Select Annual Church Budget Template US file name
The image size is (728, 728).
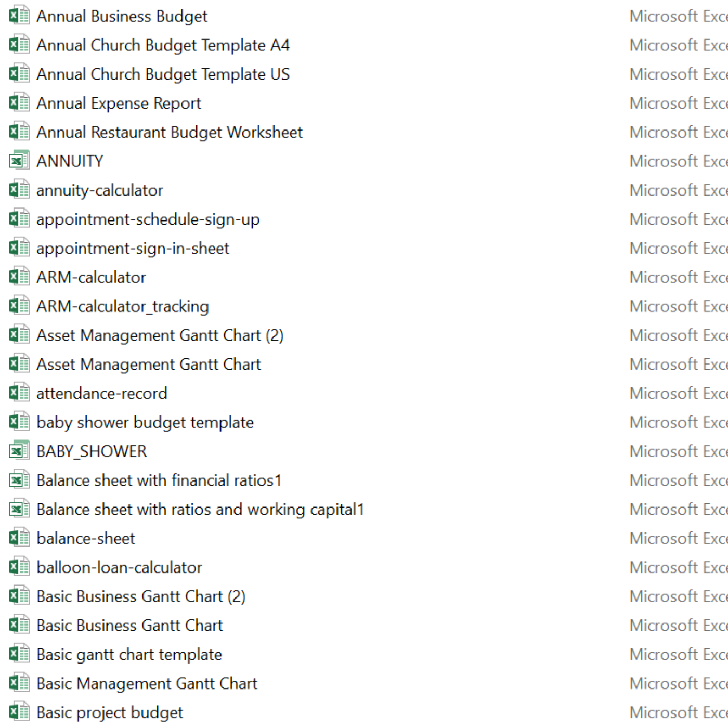coord(163,74)
